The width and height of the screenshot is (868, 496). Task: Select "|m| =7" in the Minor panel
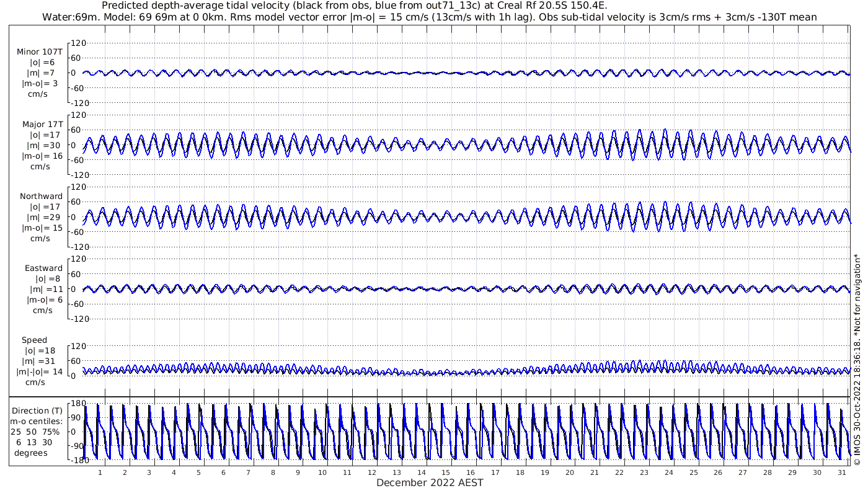tap(42, 73)
